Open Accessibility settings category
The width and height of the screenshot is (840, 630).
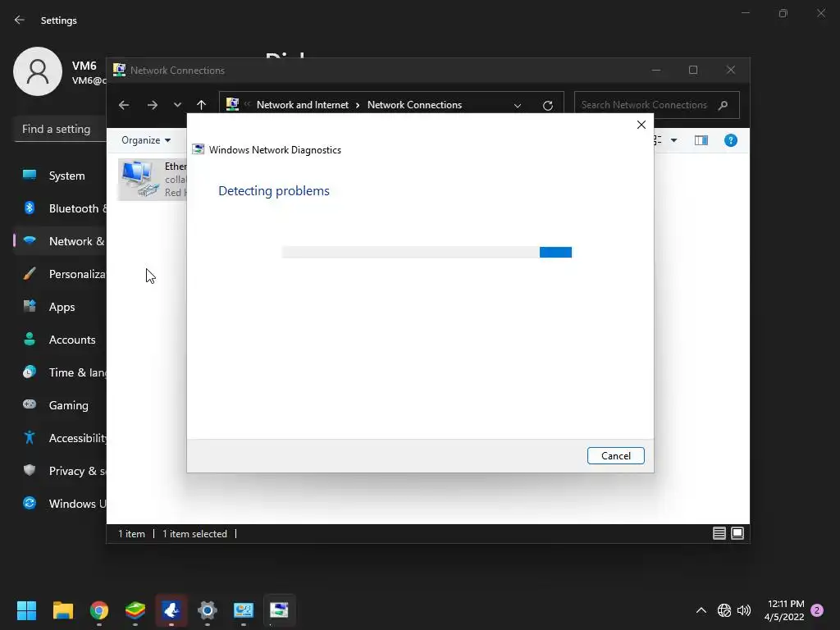tap(60, 438)
